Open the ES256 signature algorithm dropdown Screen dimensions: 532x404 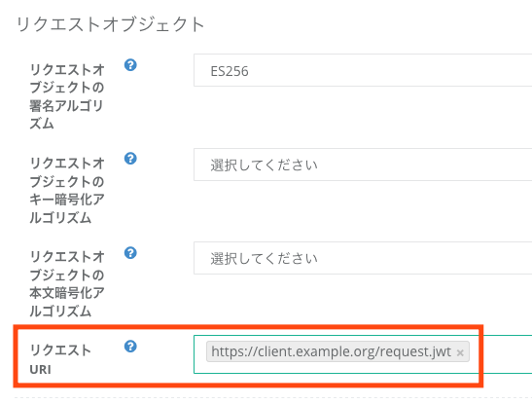pos(363,70)
